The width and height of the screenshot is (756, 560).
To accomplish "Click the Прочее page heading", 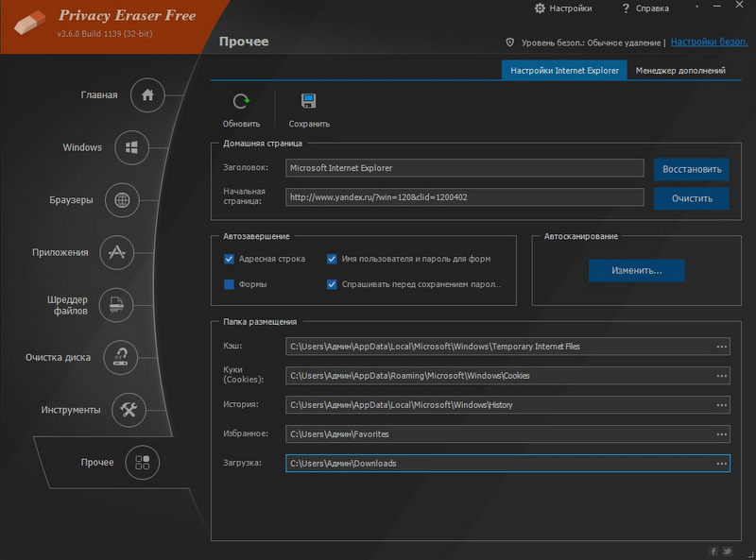I will pos(244,42).
